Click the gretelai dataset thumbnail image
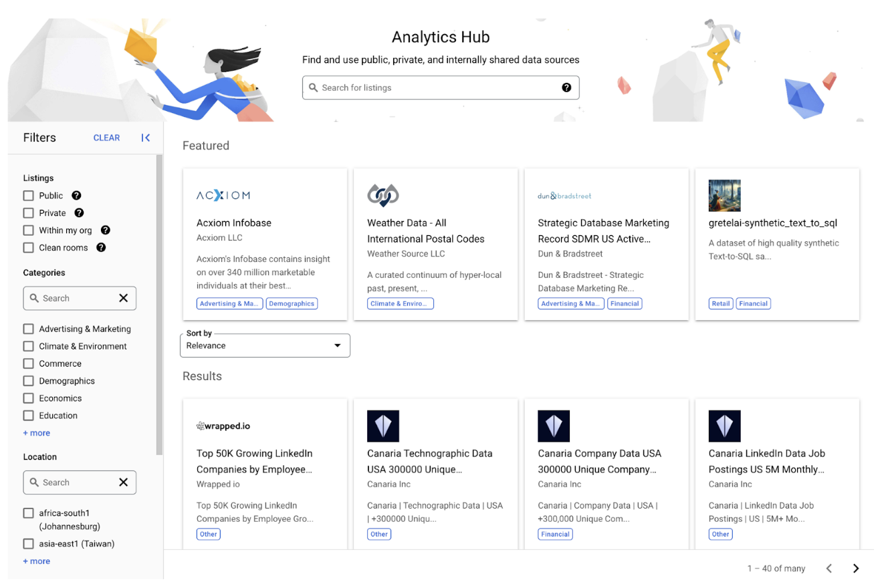This screenshot has height=588, width=880. [x=725, y=196]
